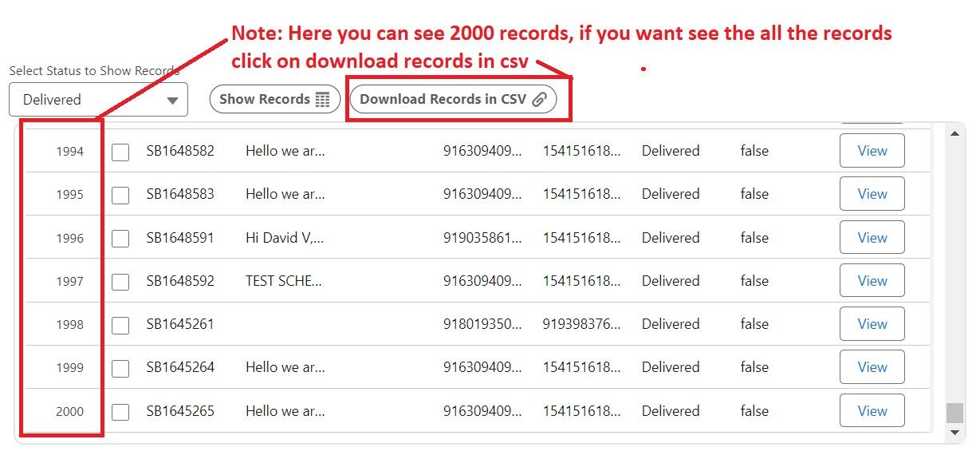This screenshot has height=459, width=980.
Task: Click the vertical scrollbar thumb
Action: click(x=954, y=413)
